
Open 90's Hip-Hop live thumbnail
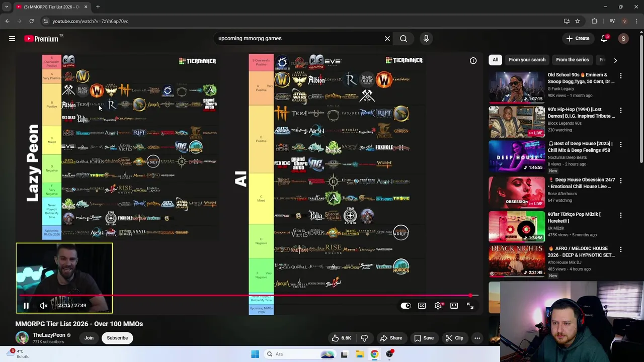517,121
